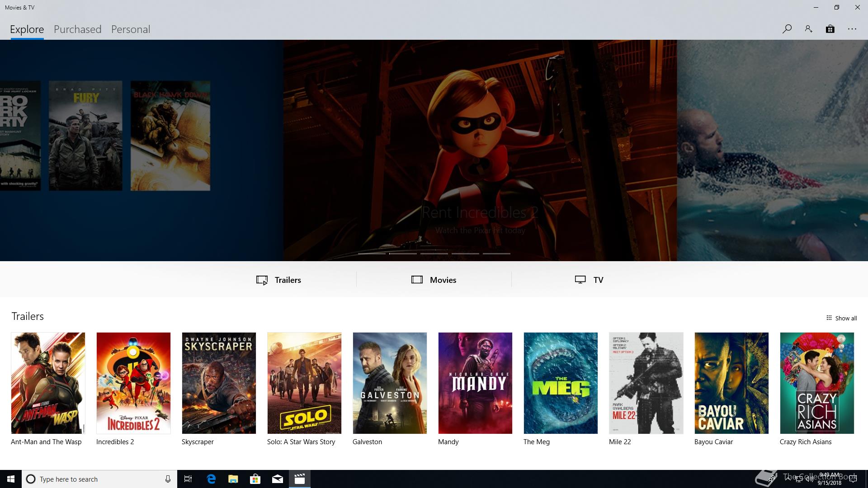Click the Movies & TV taskbar icon
This screenshot has width=868, height=488.
299,479
